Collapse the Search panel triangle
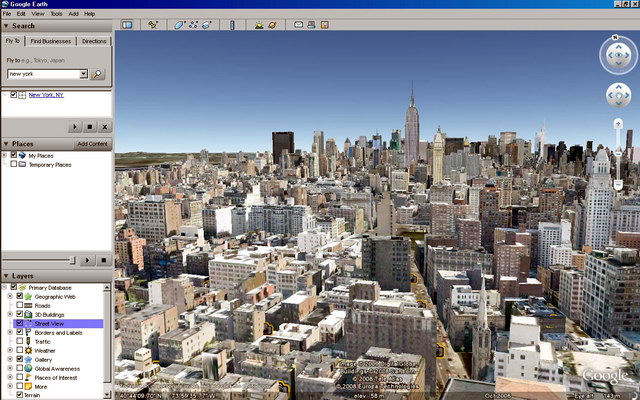This screenshot has width=640, height=400. coord(6,26)
